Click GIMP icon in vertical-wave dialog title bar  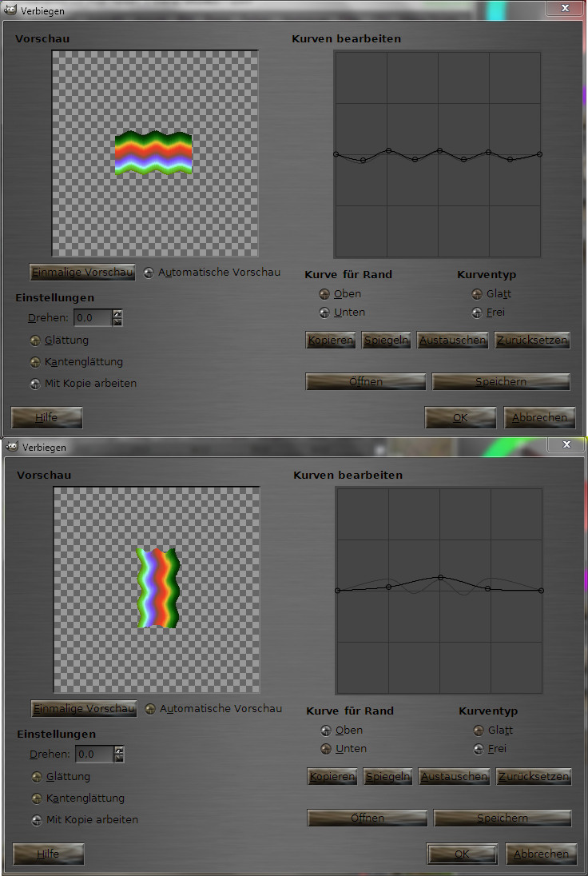pos(10,447)
